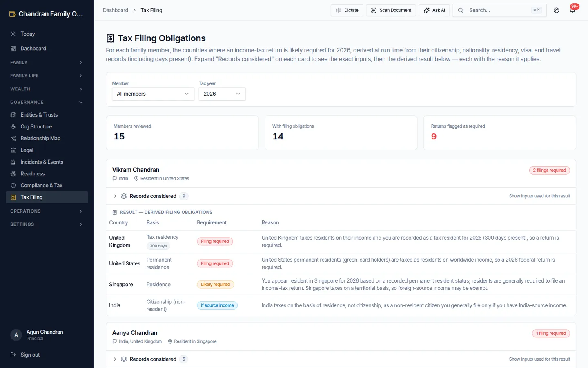Viewport: 588px width, 368px height.
Task: Click the India If source income badge
Action: (x=217, y=305)
